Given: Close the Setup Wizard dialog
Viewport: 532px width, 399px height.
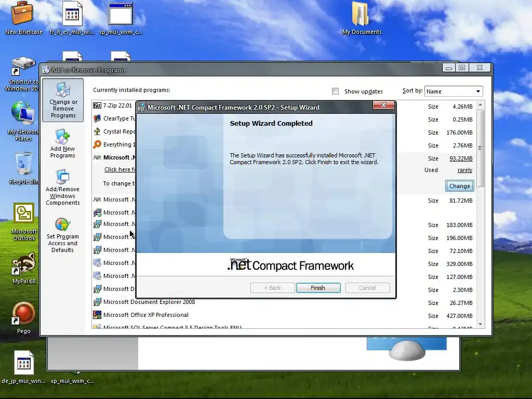Looking at the screenshot, I should pyautogui.click(x=383, y=105).
